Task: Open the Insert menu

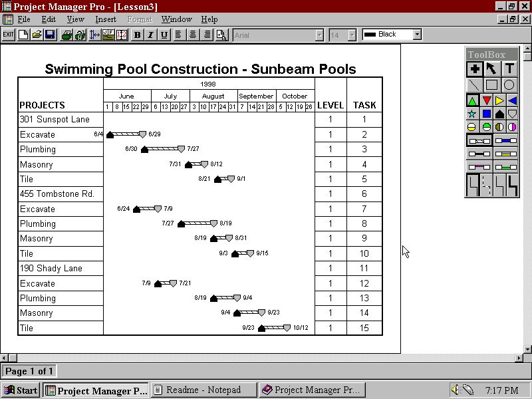Action: coord(105,19)
